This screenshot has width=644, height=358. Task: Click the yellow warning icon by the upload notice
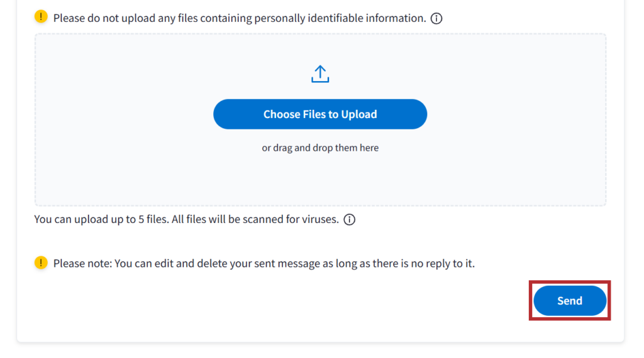click(x=41, y=18)
